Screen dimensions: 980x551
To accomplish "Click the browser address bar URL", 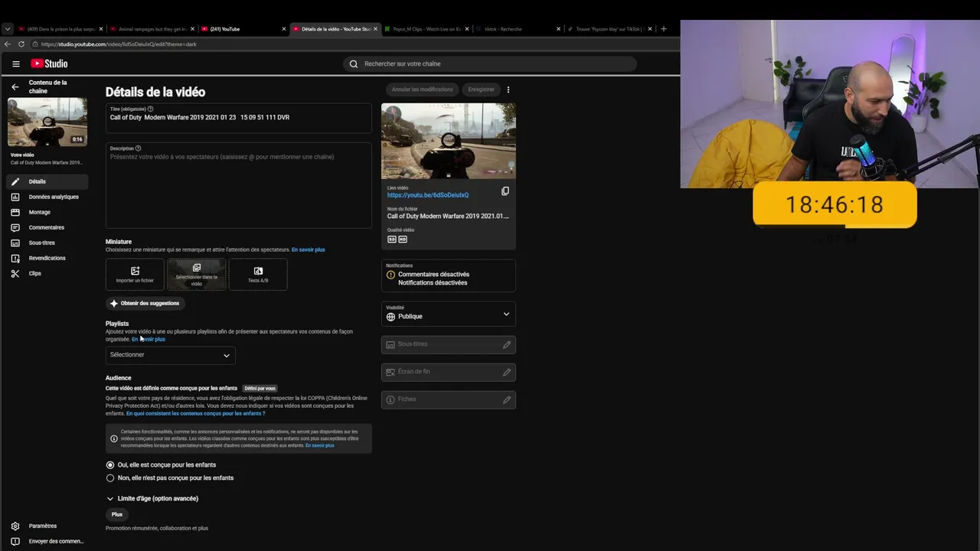I will [119, 44].
